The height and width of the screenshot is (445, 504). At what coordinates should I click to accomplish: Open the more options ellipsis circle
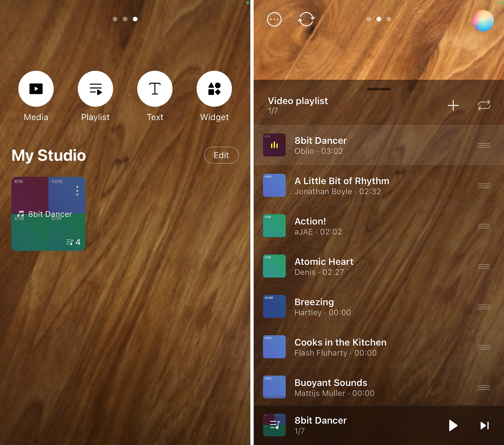tap(274, 19)
